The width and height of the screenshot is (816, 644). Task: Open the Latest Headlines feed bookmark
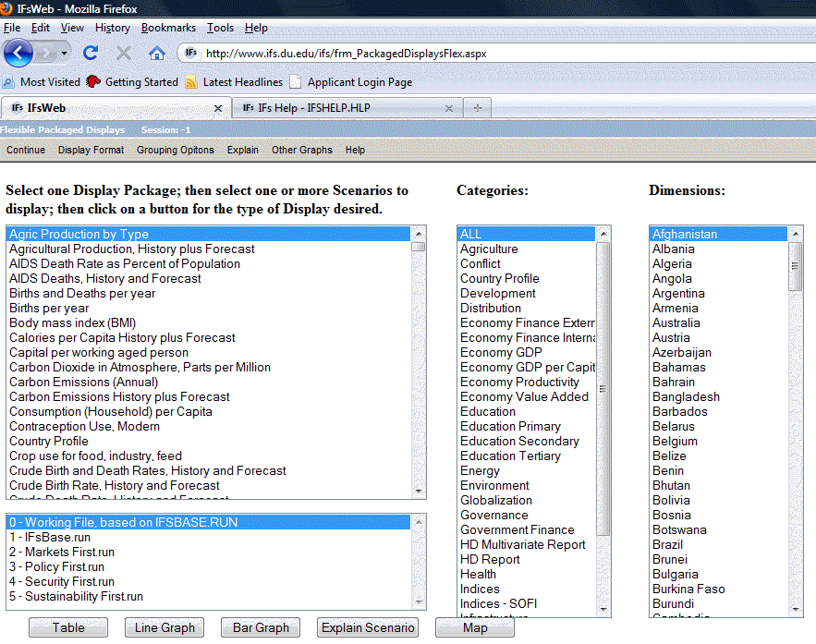click(242, 82)
